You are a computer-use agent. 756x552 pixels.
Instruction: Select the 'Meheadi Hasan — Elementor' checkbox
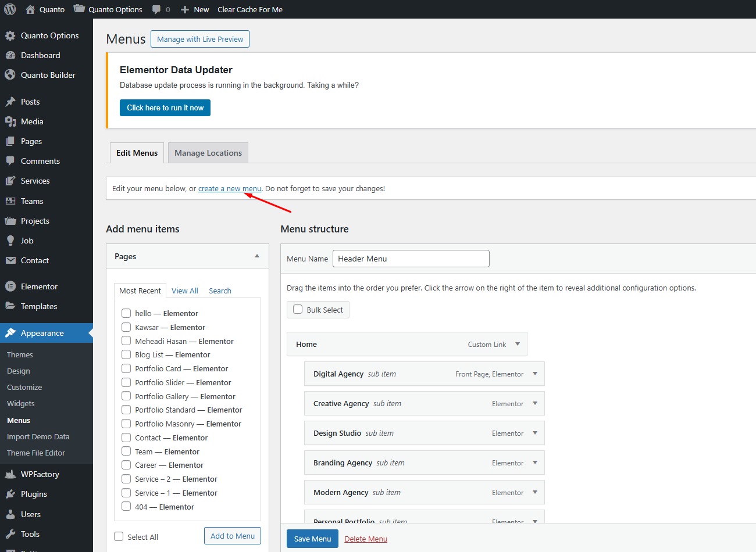(126, 341)
